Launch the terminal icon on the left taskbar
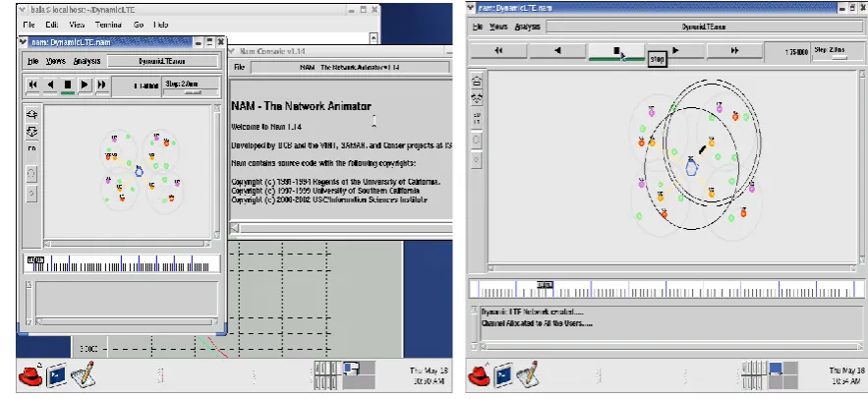Screen dimensions: 868x399 (x=56, y=375)
